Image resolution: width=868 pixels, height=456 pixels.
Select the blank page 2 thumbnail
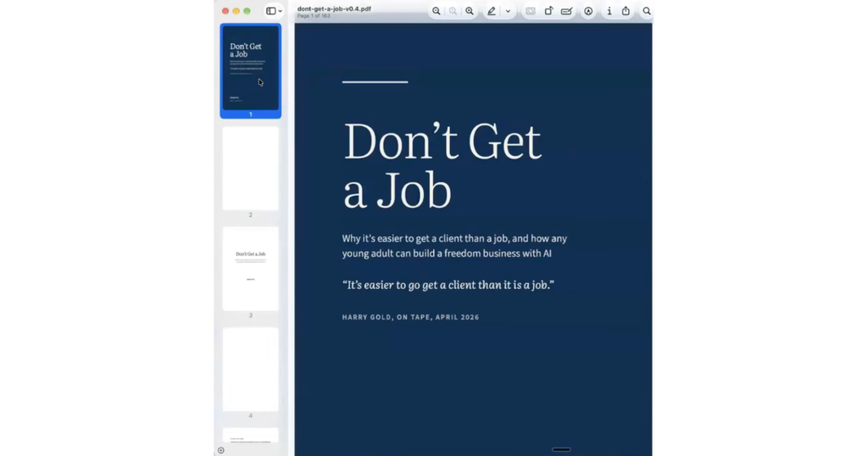tap(250, 168)
